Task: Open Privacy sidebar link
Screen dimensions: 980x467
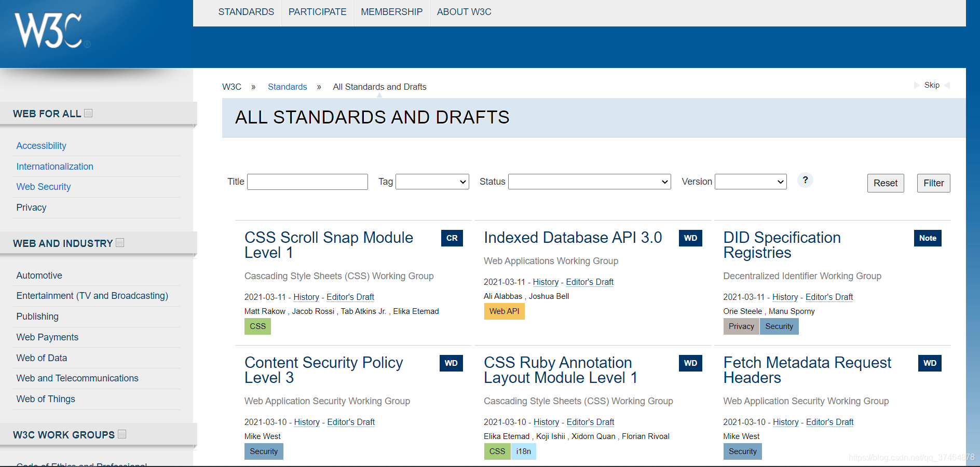Action: 31,208
